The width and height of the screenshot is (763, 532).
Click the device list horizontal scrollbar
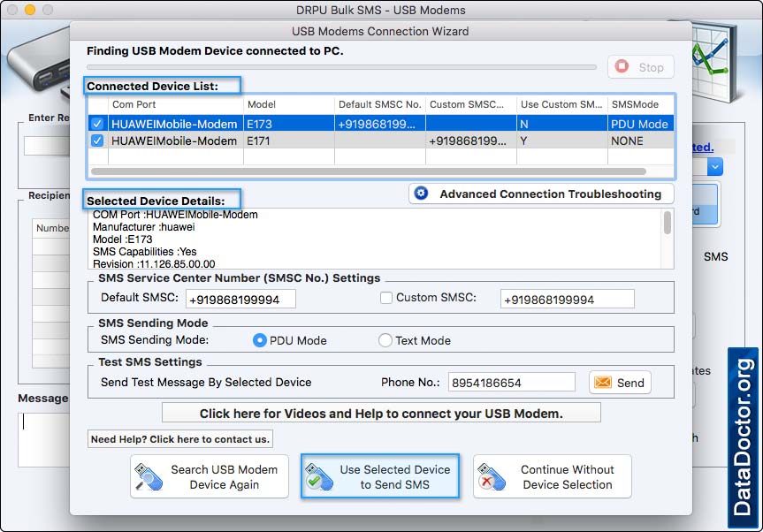click(369, 171)
